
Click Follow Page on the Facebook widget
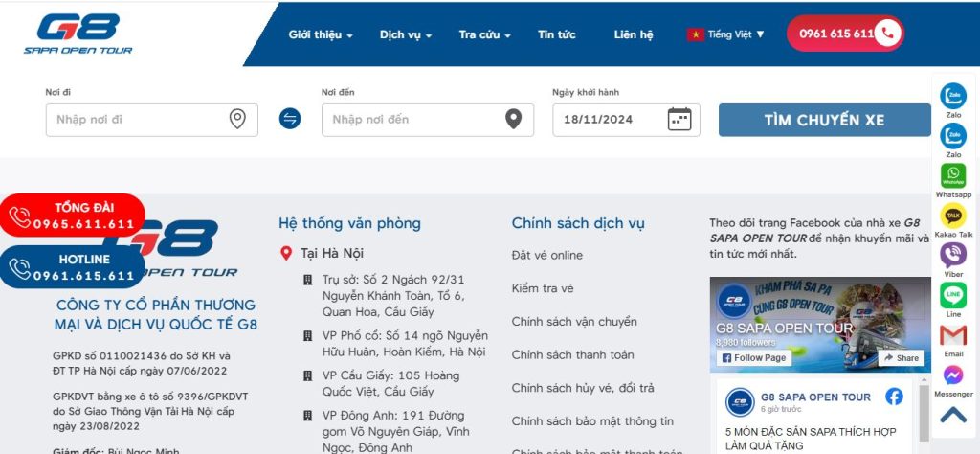[754, 357]
